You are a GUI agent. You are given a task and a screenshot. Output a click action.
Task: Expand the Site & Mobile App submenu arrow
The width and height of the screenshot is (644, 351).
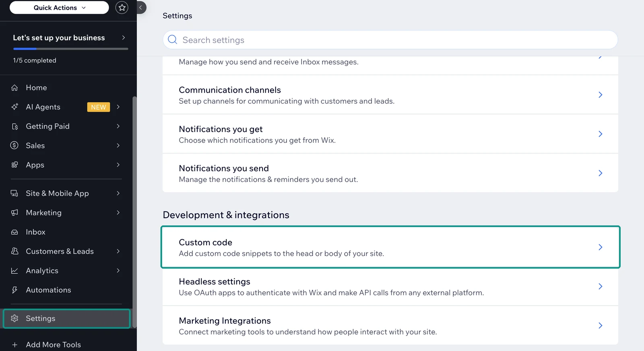pos(118,194)
